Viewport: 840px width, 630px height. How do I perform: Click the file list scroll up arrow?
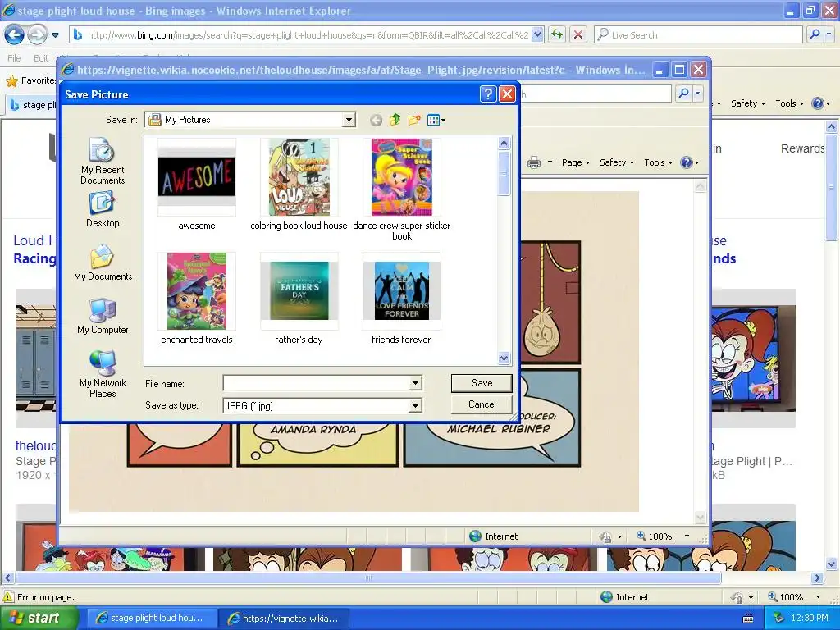click(x=504, y=143)
